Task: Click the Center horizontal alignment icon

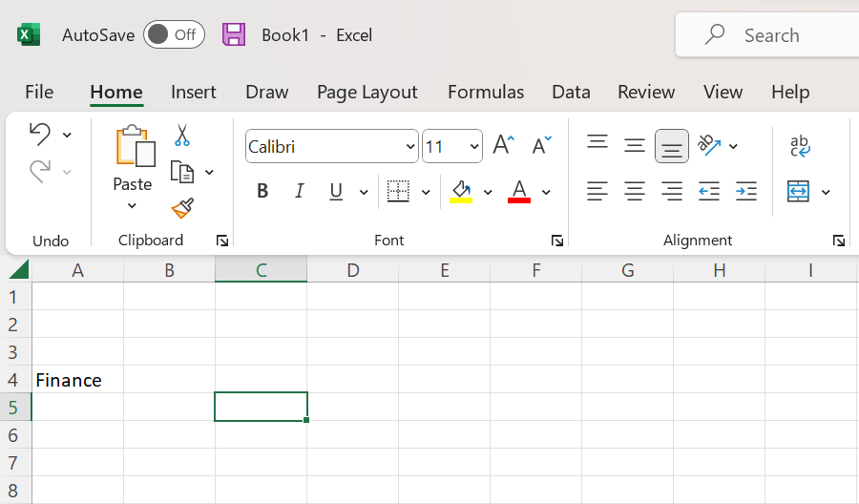Action: point(635,192)
